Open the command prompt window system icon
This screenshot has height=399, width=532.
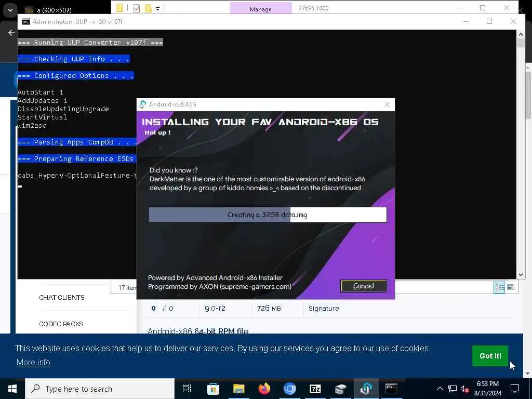(x=26, y=22)
